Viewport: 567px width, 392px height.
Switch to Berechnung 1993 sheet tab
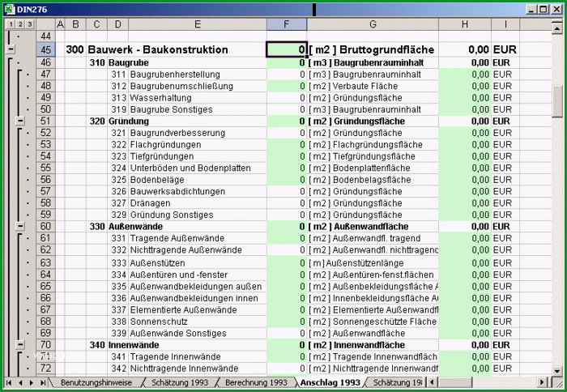pos(256,382)
